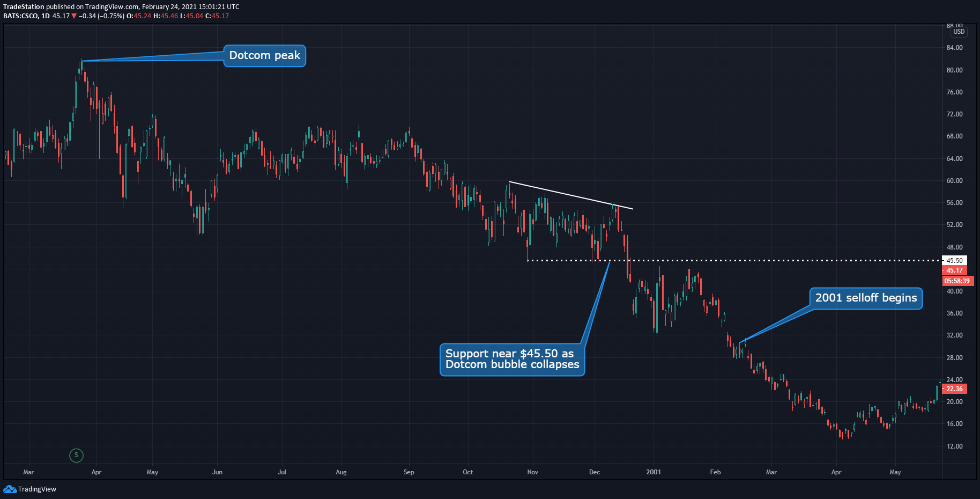Click the 'Sep' date axis label
Viewport: 980px width, 499px height.
tap(409, 472)
